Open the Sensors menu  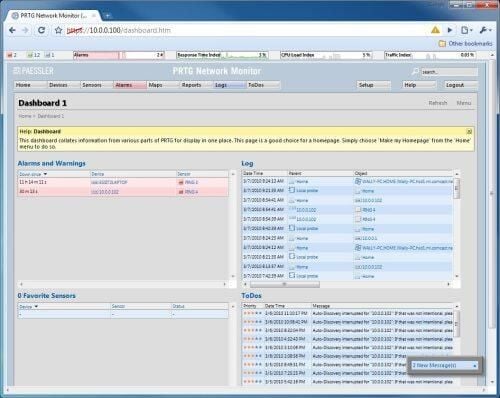97,85
